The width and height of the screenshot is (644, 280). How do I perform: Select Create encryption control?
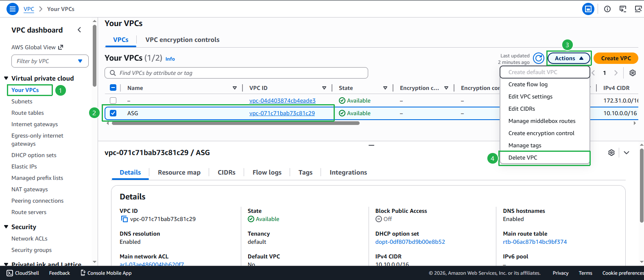(x=545, y=133)
